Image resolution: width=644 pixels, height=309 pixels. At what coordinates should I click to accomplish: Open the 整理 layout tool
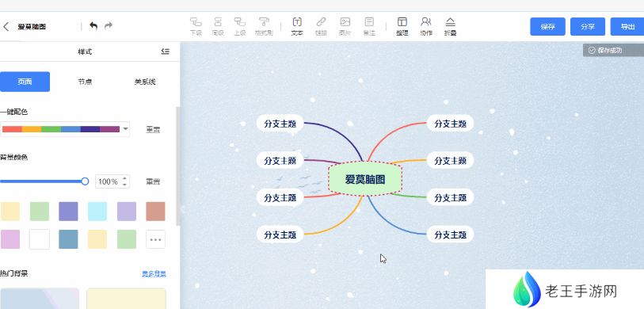pyautogui.click(x=402, y=26)
